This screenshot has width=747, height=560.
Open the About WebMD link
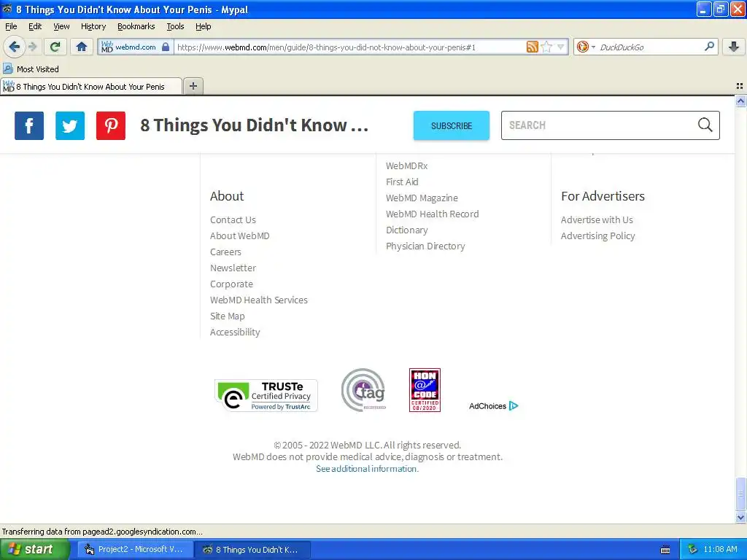[239, 236]
